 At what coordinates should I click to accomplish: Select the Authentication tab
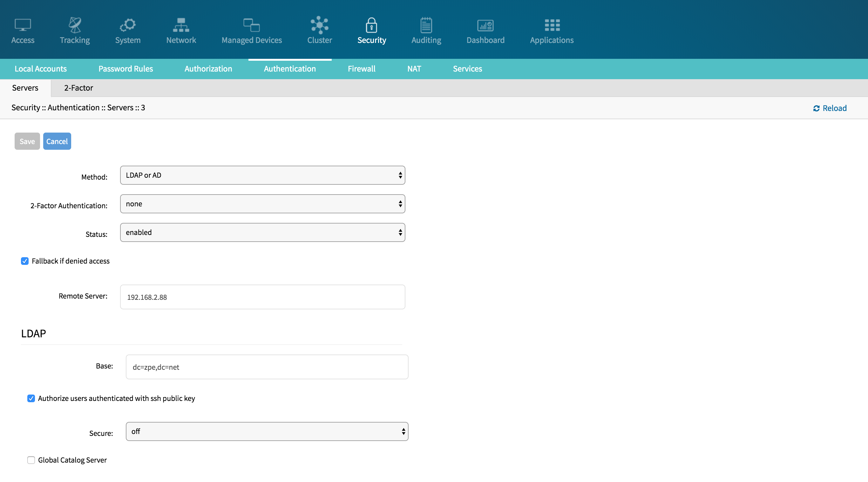290,69
